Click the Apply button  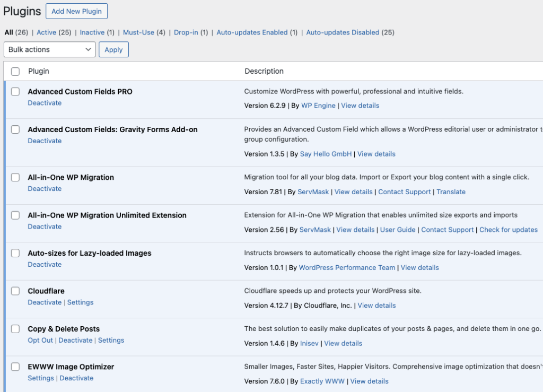pyautogui.click(x=113, y=49)
